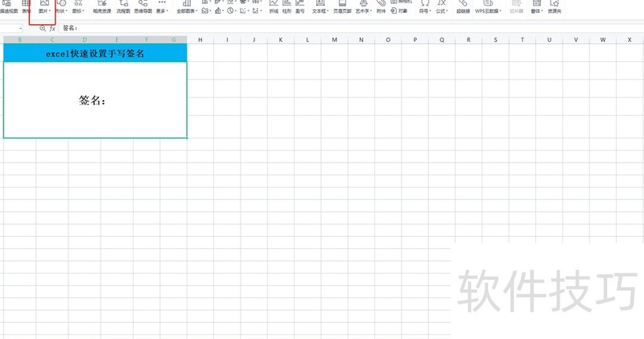Image resolution: width=644 pixels, height=339 pixels.
Task: Open the 更多 more menu
Action: [x=162, y=7]
